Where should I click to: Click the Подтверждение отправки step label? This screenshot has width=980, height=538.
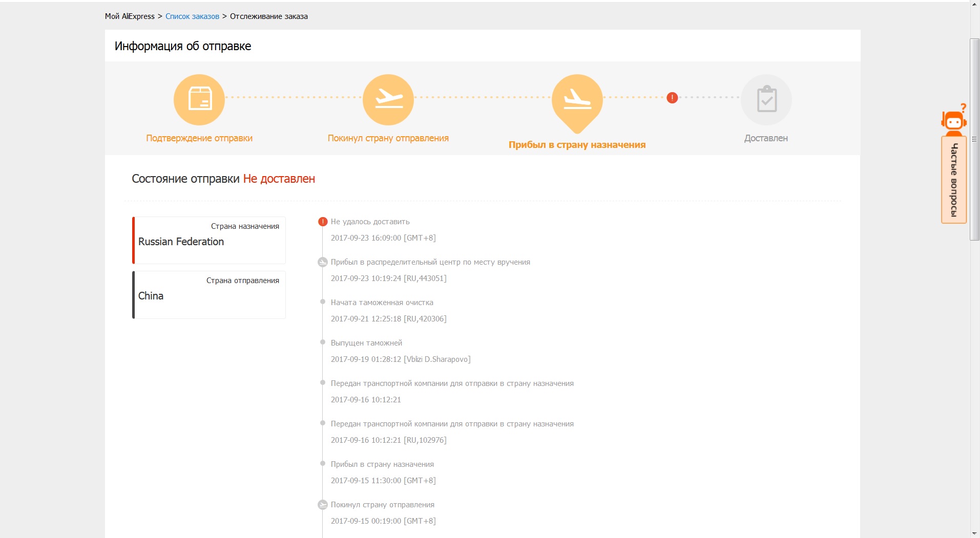click(199, 138)
